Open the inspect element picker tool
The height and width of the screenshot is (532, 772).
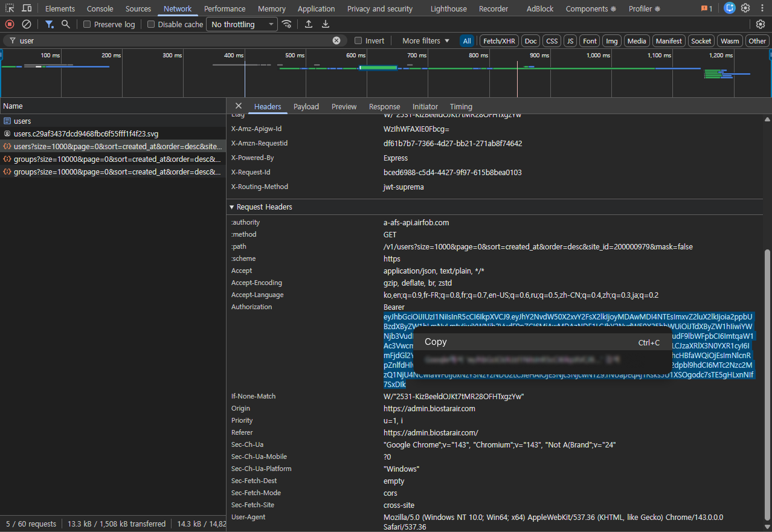[x=10, y=8]
